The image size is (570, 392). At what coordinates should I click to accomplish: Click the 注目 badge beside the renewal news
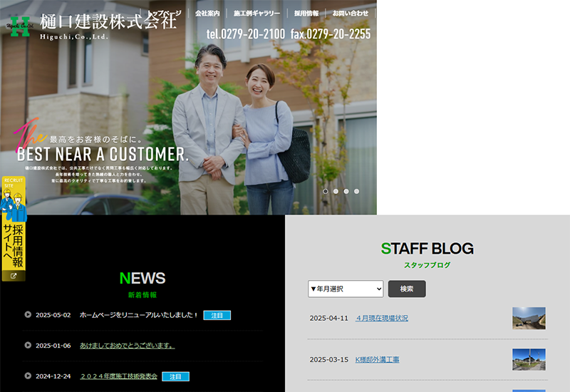point(217,315)
